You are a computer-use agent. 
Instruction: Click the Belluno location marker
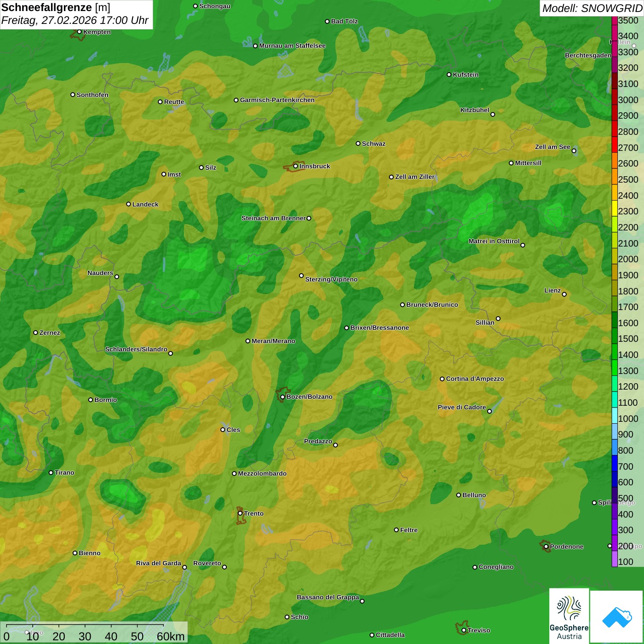458,495
